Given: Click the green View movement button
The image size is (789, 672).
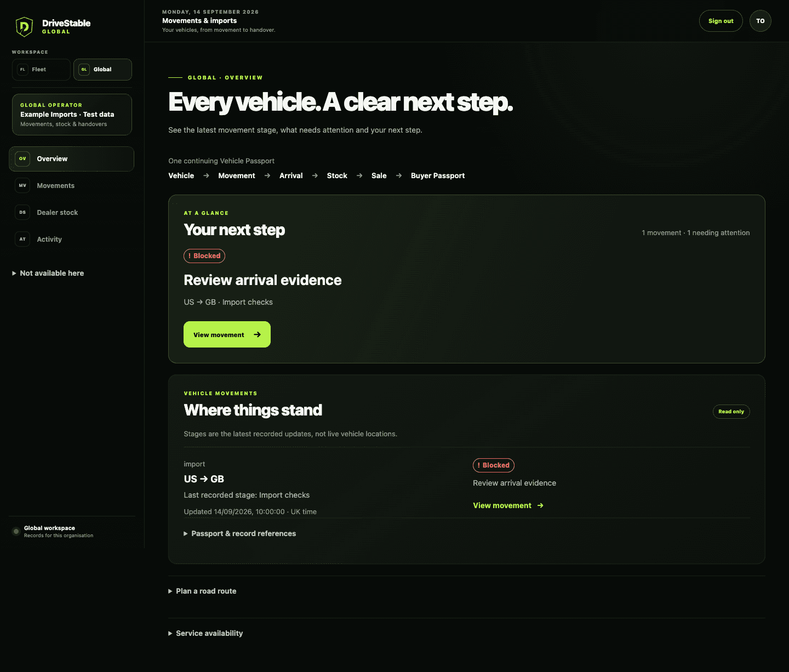Looking at the screenshot, I should pyautogui.click(x=227, y=334).
